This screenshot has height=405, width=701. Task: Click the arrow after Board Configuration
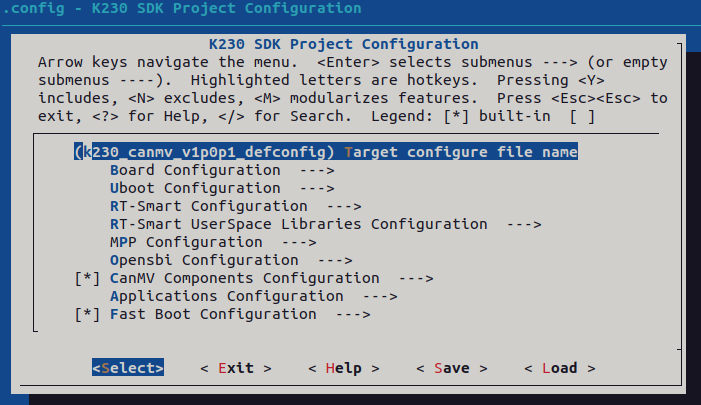[316, 170]
